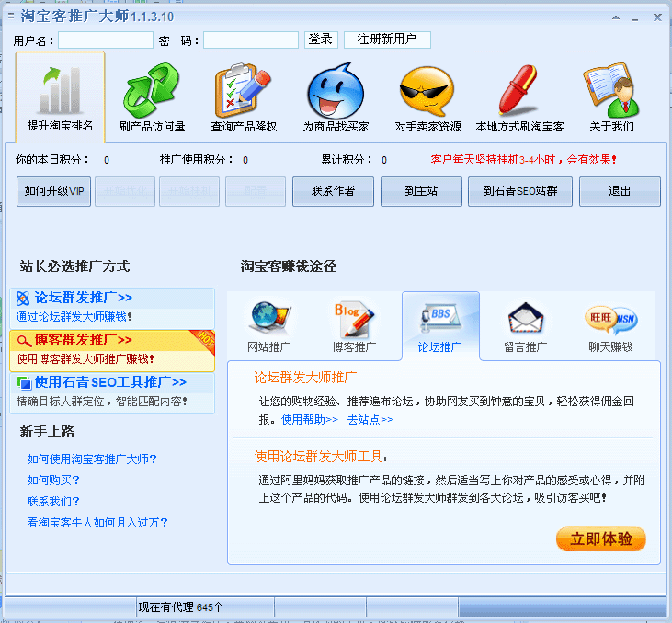This screenshot has height=623, width=672.
Task: Click the 现在有代理 645个 status text
Action: pyautogui.click(x=180, y=607)
